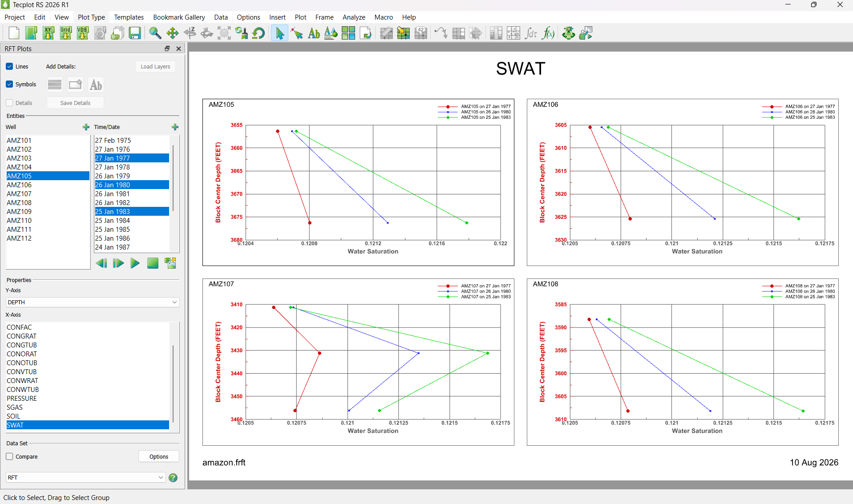
Task: Select PRESSURE in X-Axis list
Action: pyautogui.click(x=88, y=398)
